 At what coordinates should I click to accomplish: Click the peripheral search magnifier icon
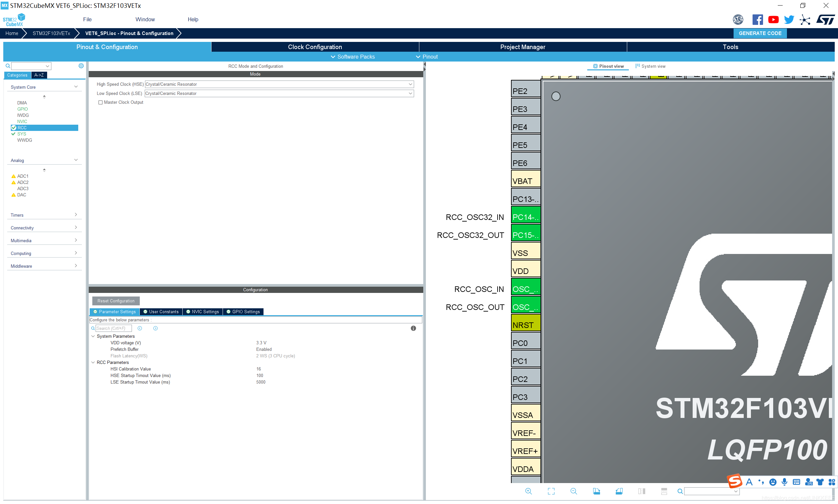pos(8,66)
